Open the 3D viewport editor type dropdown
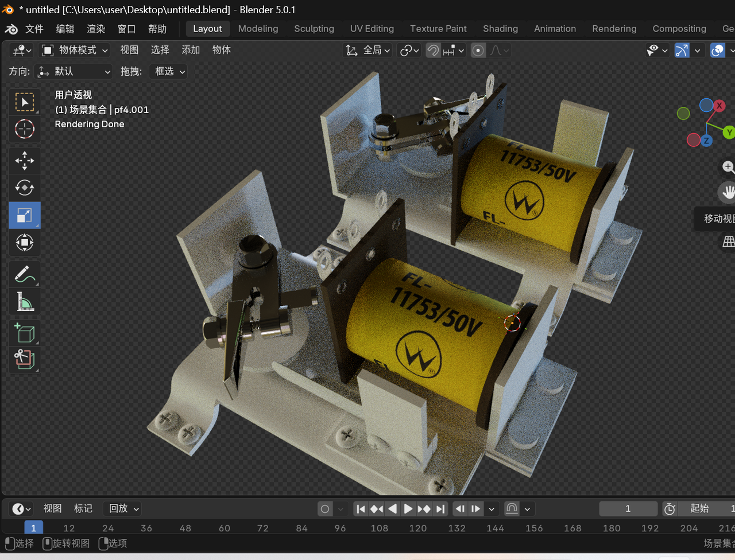735x560 pixels. (22, 50)
